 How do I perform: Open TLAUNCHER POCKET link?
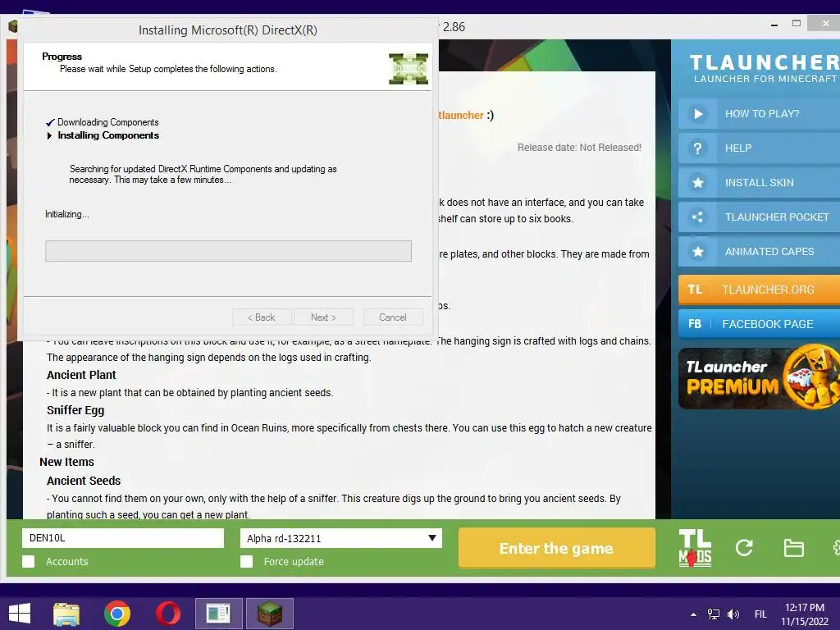759,217
